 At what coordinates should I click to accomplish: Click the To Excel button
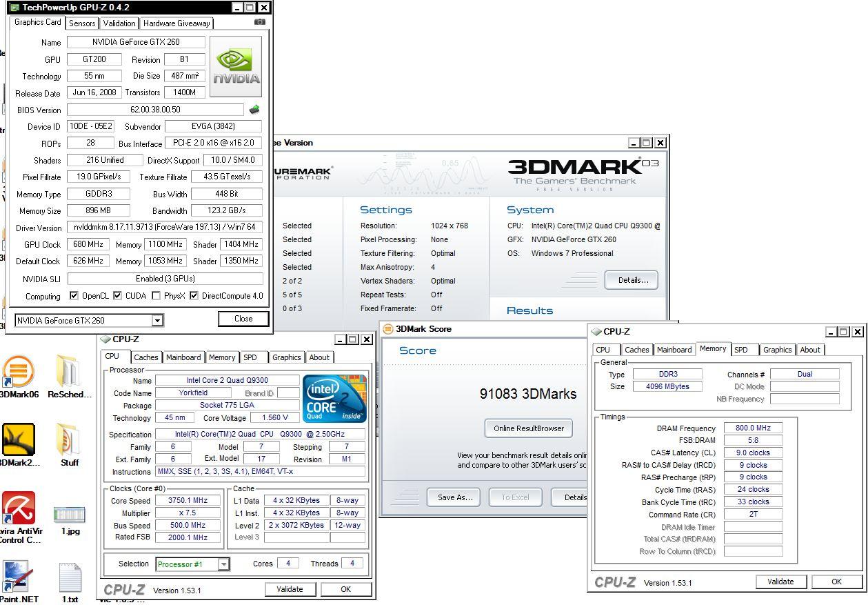tap(515, 497)
